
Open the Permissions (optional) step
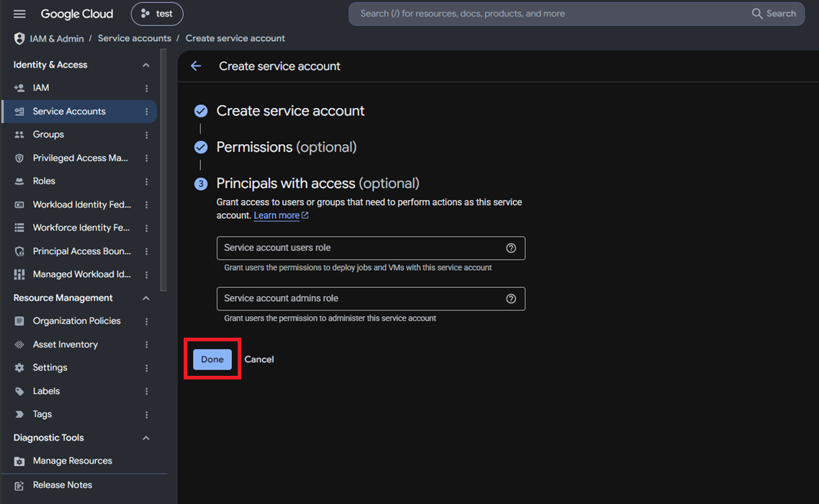[286, 148]
